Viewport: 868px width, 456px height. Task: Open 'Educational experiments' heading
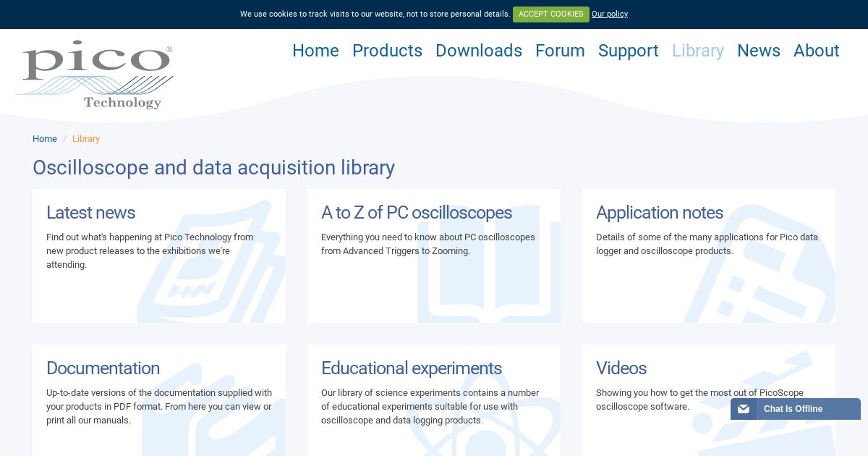(x=412, y=368)
